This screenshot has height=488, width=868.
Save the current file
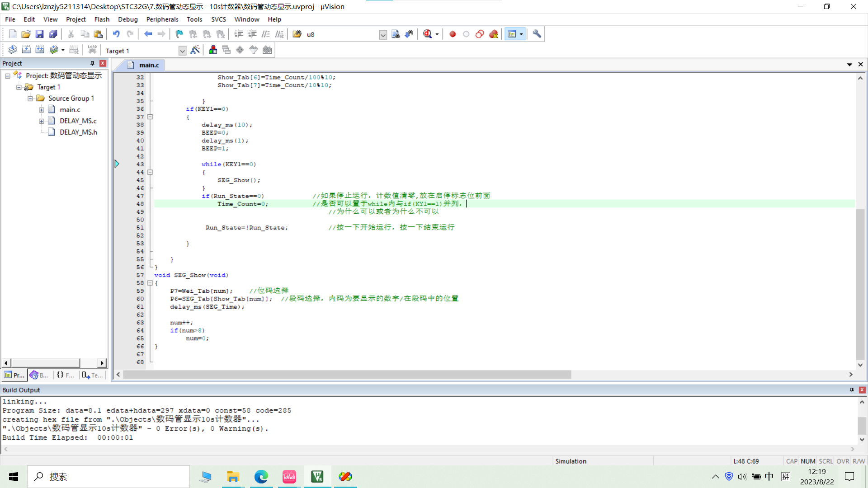pos(40,34)
